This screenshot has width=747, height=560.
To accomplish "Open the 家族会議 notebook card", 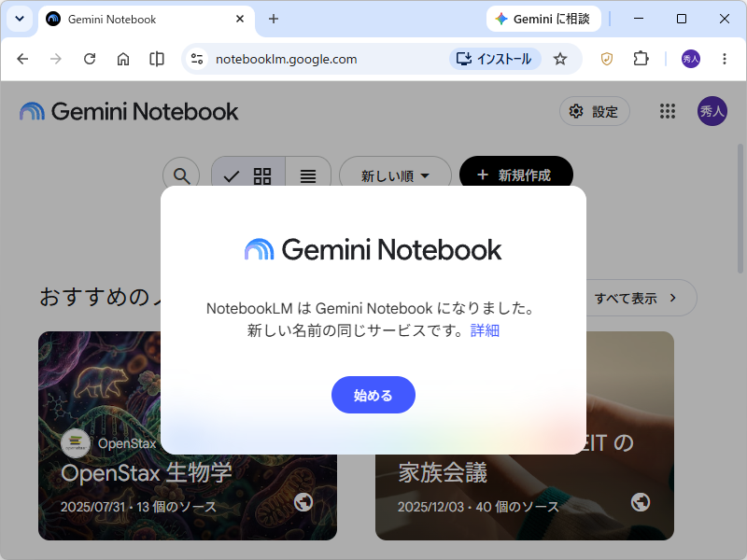I will tap(525, 496).
